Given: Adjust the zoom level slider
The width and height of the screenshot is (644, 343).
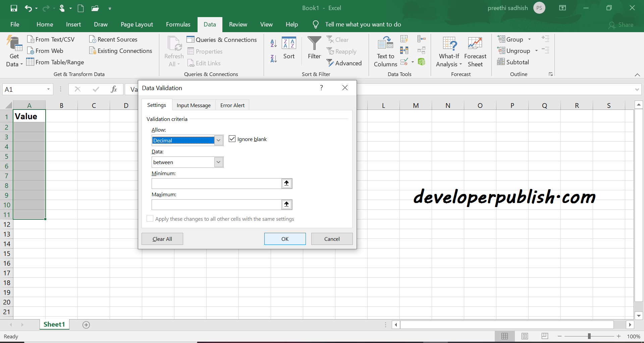Looking at the screenshot, I should click(589, 336).
